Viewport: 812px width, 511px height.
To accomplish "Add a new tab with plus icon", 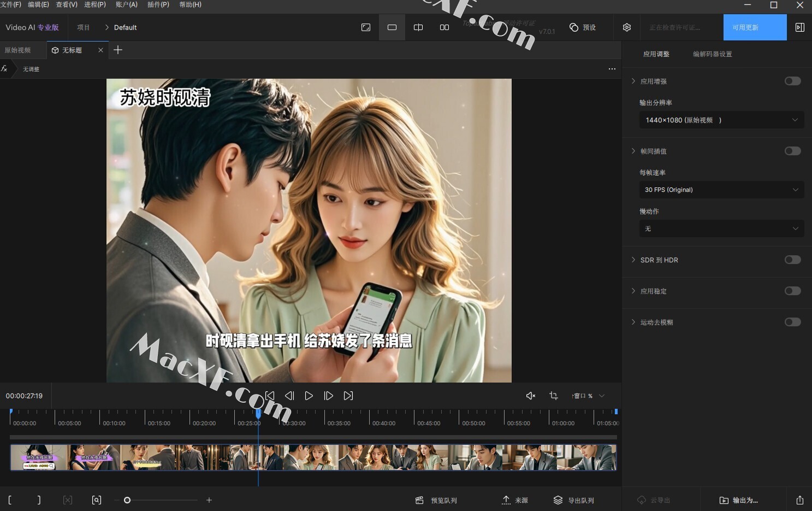I will (118, 50).
